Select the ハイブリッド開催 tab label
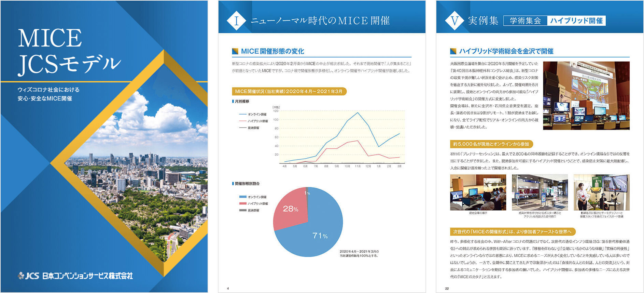Viewport: 644px width, 293px height. 576,21
